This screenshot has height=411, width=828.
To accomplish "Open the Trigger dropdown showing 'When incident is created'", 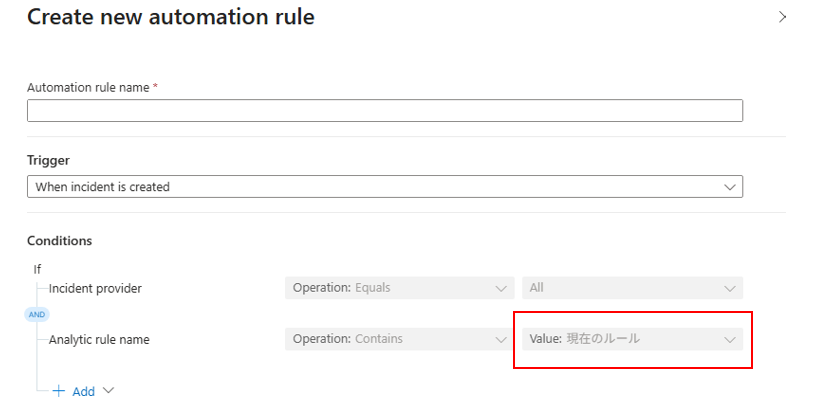I will [384, 187].
